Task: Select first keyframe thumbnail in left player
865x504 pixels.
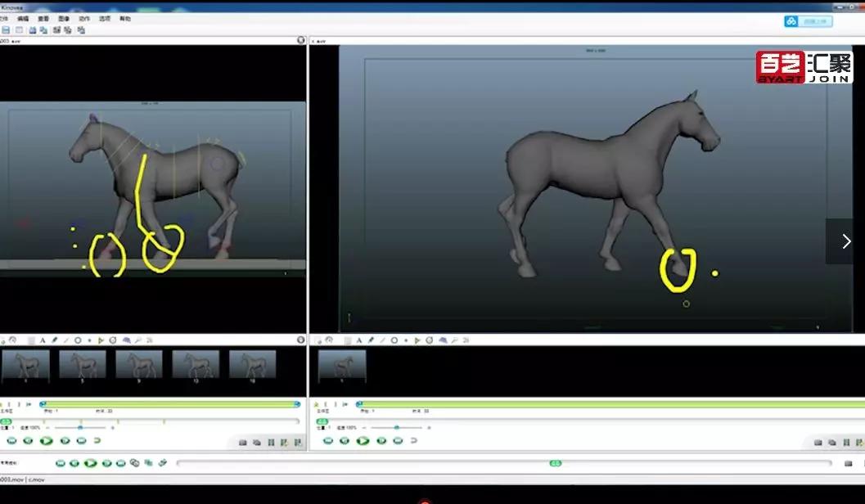Action: click(x=25, y=366)
